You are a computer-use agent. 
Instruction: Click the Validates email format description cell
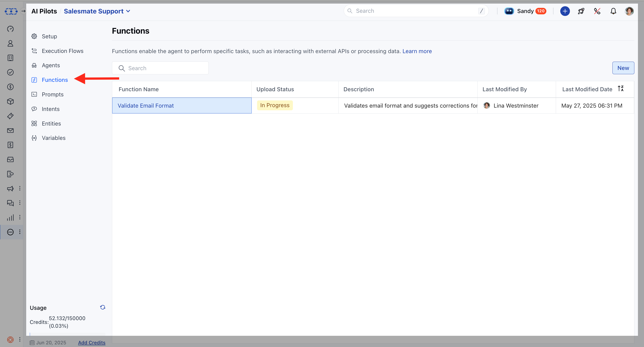point(408,106)
